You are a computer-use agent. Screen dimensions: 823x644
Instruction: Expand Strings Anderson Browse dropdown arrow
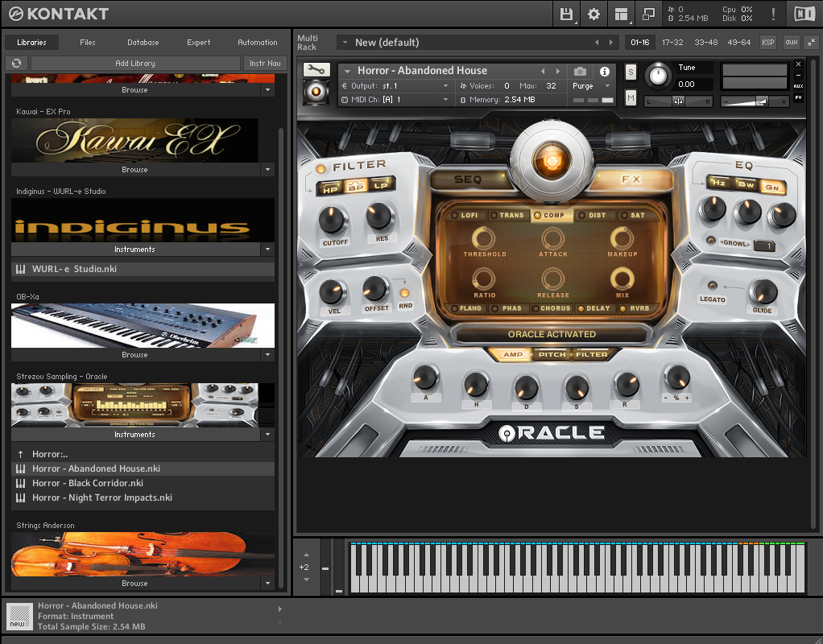(x=267, y=583)
